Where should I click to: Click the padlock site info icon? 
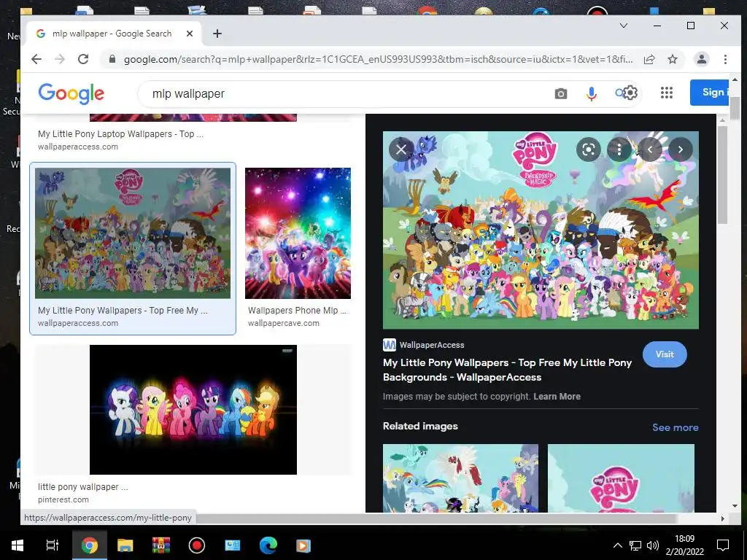(x=112, y=59)
